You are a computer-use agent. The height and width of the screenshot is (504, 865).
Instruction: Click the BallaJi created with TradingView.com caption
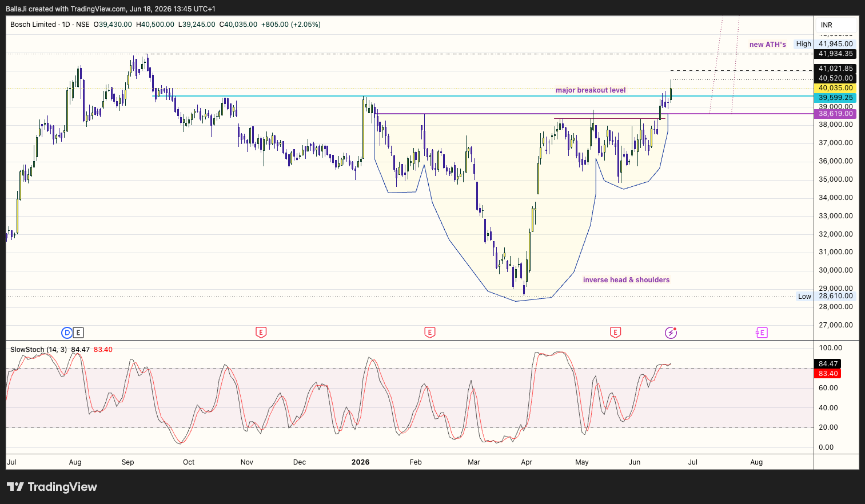pos(111,9)
